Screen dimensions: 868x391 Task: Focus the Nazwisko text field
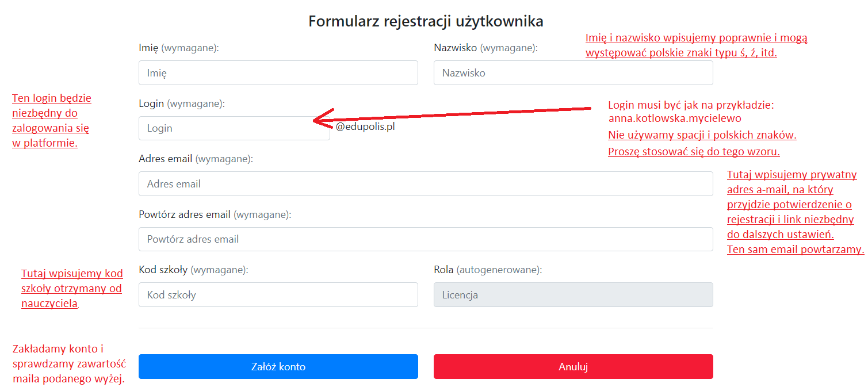click(x=573, y=73)
